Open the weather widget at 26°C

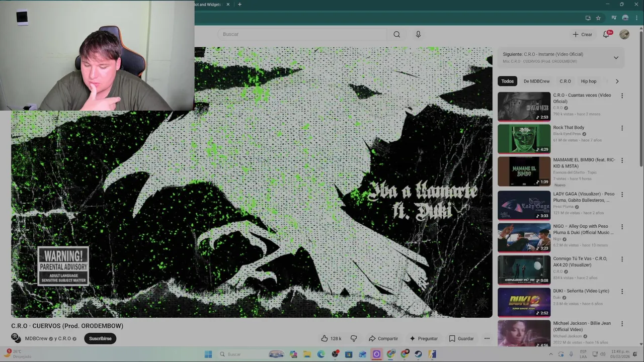tap(18, 354)
